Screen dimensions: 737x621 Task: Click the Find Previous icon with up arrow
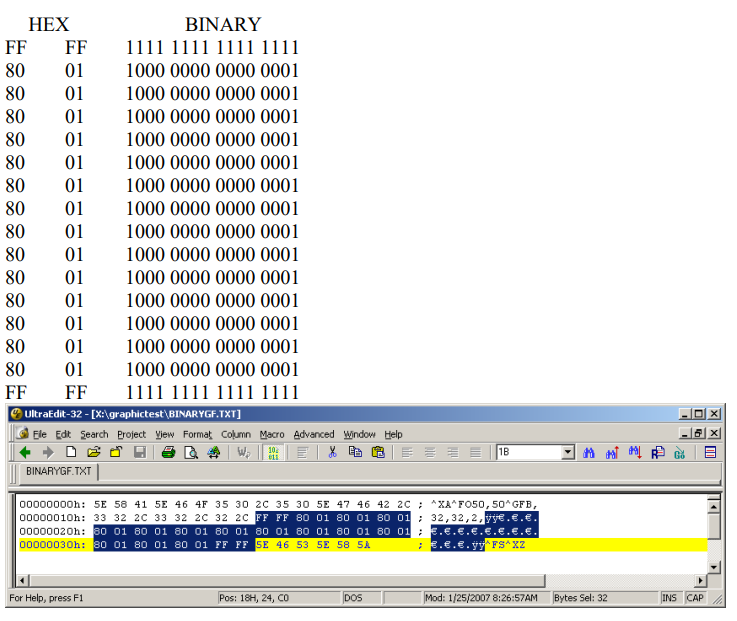pyautogui.click(x=612, y=453)
